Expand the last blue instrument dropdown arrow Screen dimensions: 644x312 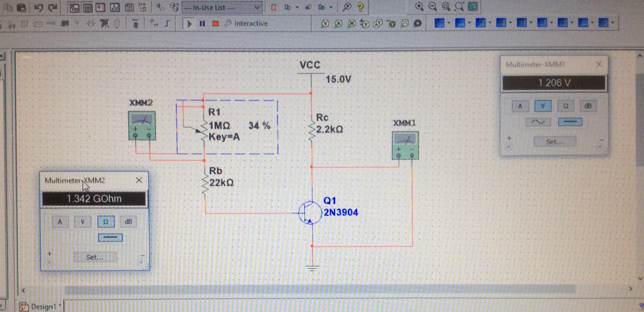point(613,23)
